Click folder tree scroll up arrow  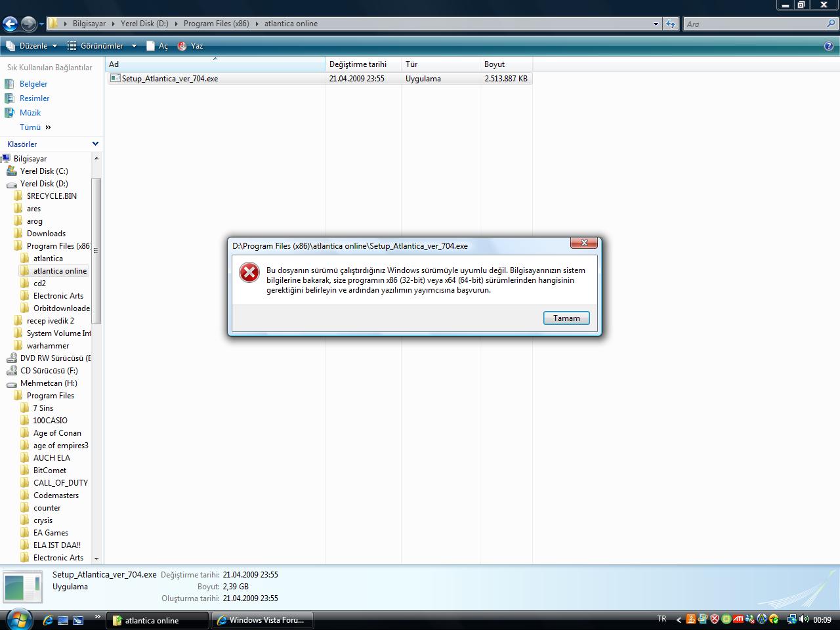[96, 158]
